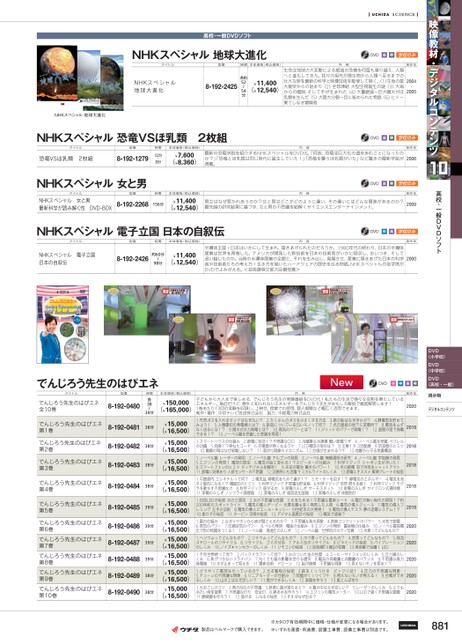Click the DVD disc icon beside 電子立国 title
Image resolution: width=462 pixels, height=644 pixels.
(x=365, y=231)
